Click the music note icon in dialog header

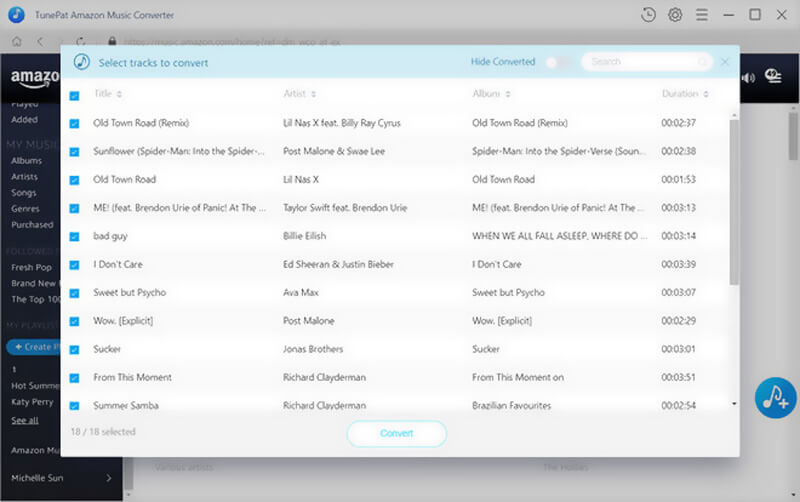click(82, 62)
